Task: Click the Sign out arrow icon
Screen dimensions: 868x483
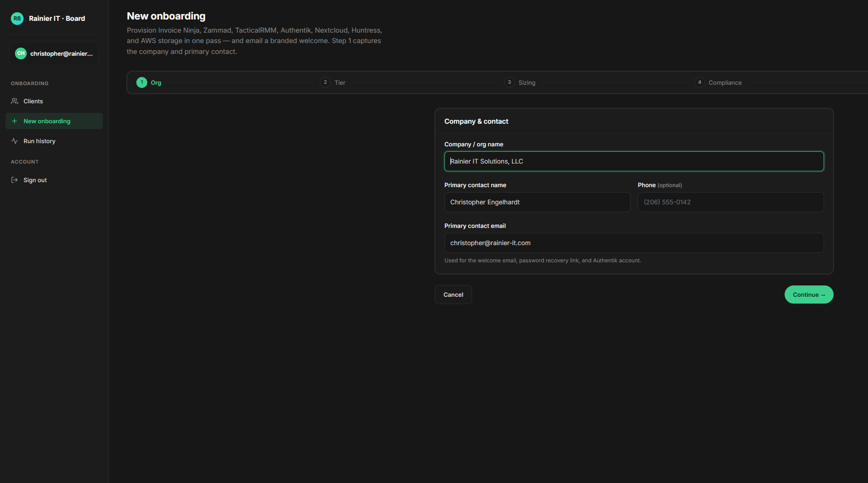Action: (x=14, y=180)
